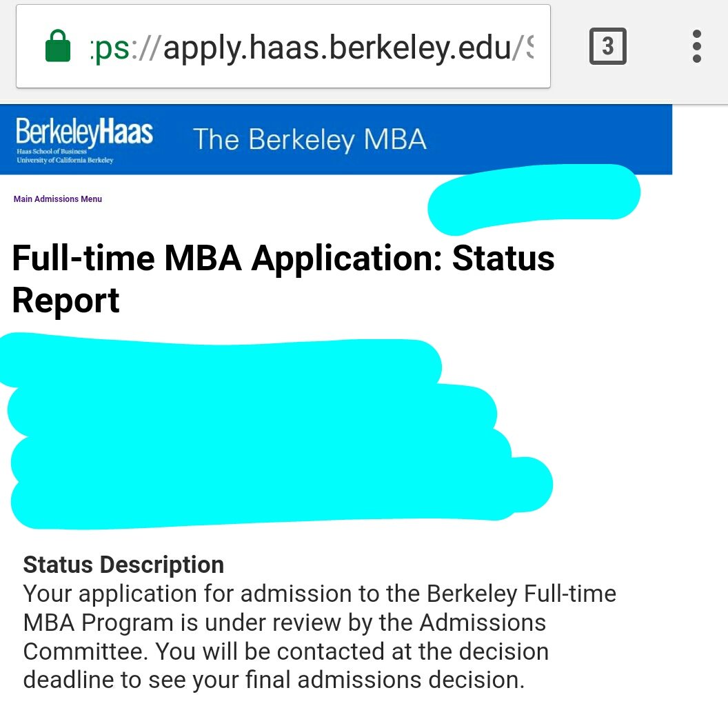
Task: Open the Main Admissions Menu link
Action: point(58,199)
